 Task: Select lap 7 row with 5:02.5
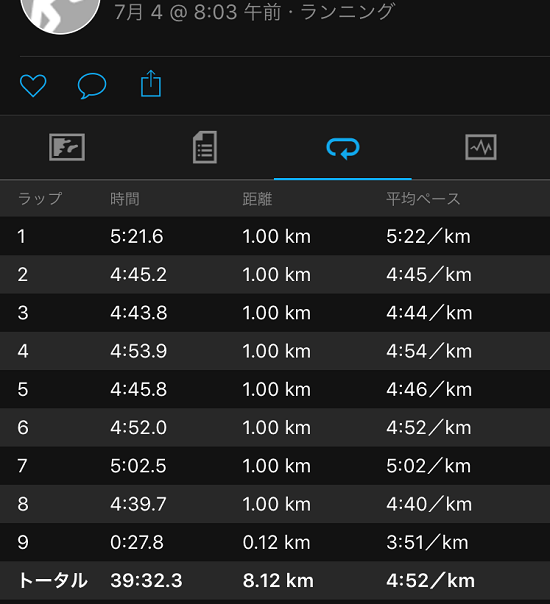point(275,466)
